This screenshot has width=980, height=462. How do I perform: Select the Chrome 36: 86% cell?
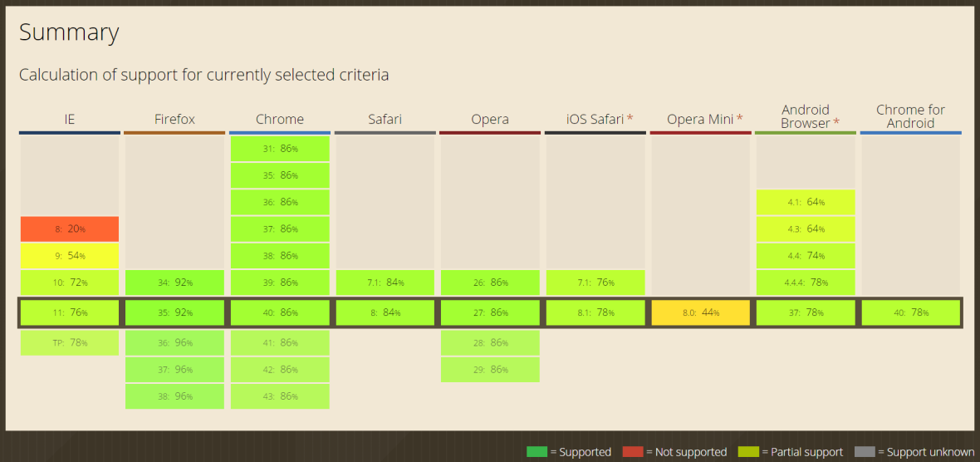pos(280,202)
